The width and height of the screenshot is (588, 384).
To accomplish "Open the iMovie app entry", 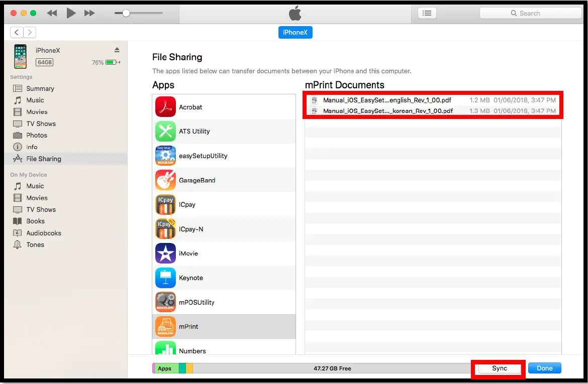I will pyautogui.click(x=166, y=253).
